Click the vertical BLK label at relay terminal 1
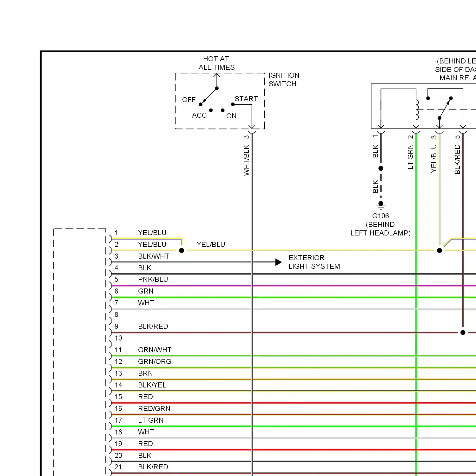 click(x=376, y=151)
